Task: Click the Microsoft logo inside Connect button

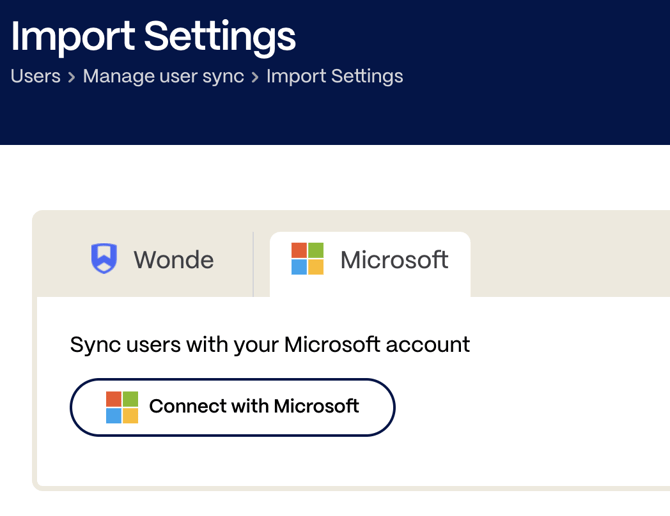Action: tap(122, 407)
